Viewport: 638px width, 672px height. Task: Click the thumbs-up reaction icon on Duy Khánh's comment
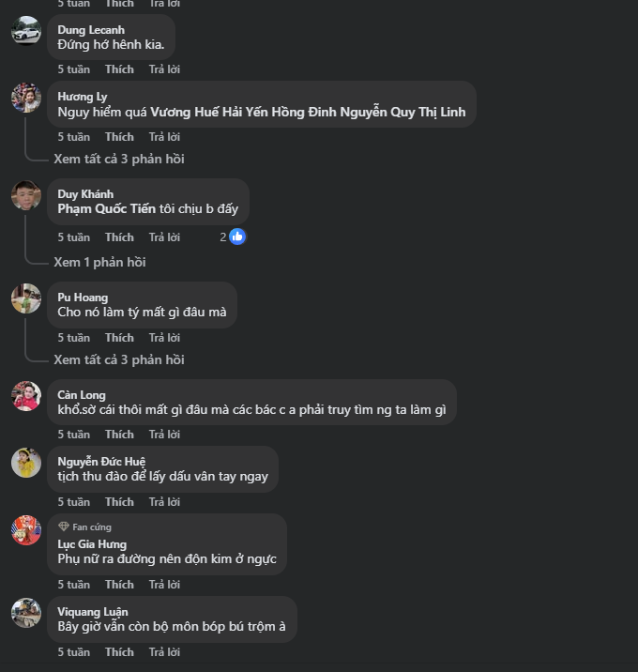pos(237,237)
